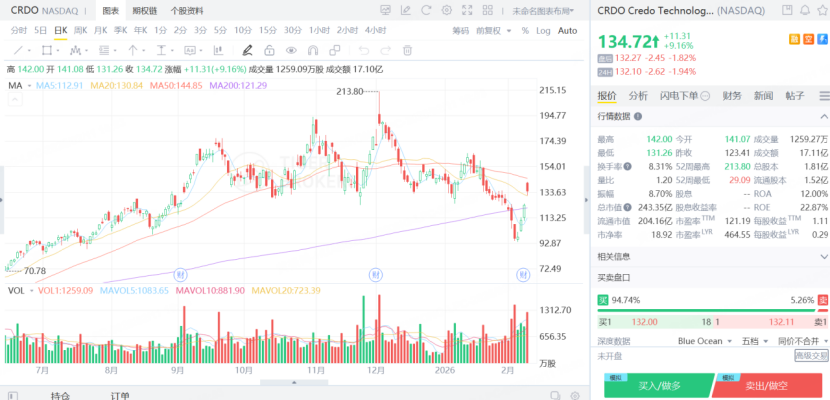Viewport: 830px width, 400px height.
Task: Open the 分析 analysis tab
Action: tap(638, 96)
